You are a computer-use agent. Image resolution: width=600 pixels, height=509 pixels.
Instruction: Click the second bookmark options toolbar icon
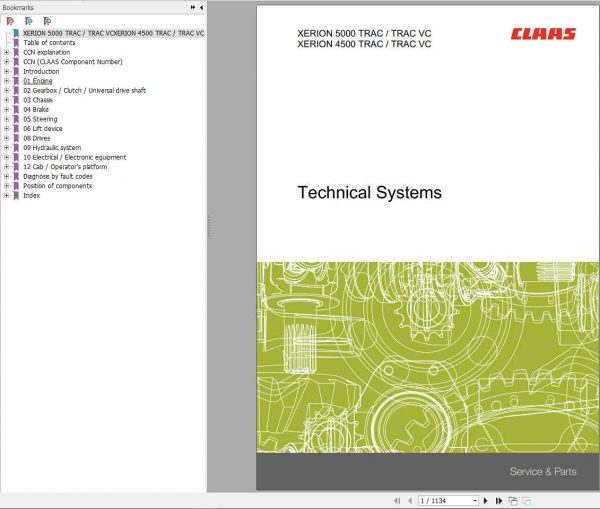coord(29,21)
